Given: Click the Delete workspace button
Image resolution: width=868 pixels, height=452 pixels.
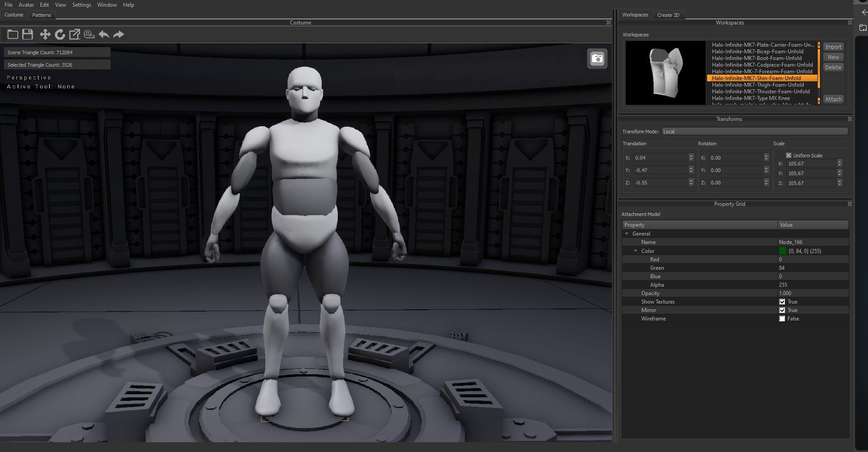Looking at the screenshot, I should 833,67.
